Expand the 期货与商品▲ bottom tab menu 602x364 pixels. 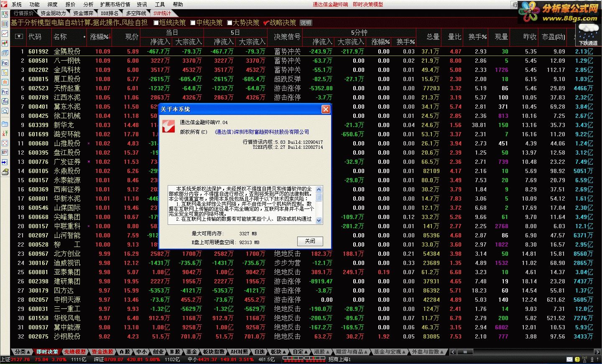click(352, 352)
